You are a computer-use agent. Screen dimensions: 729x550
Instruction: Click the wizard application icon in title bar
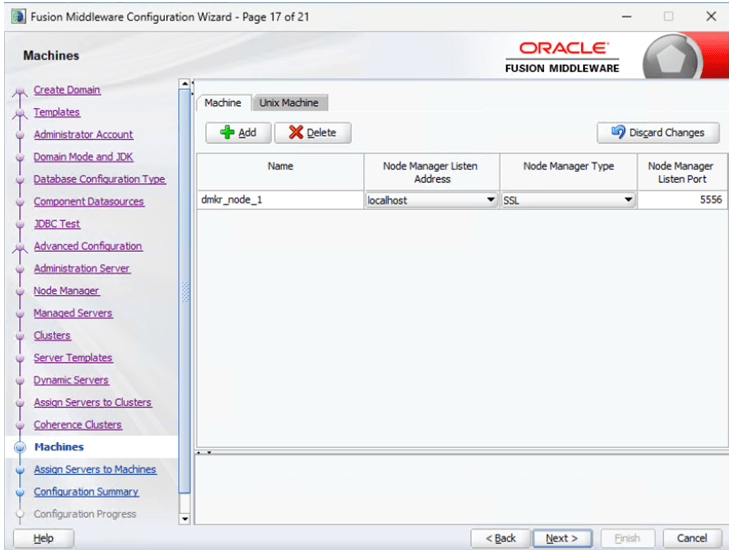[x=19, y=17]
